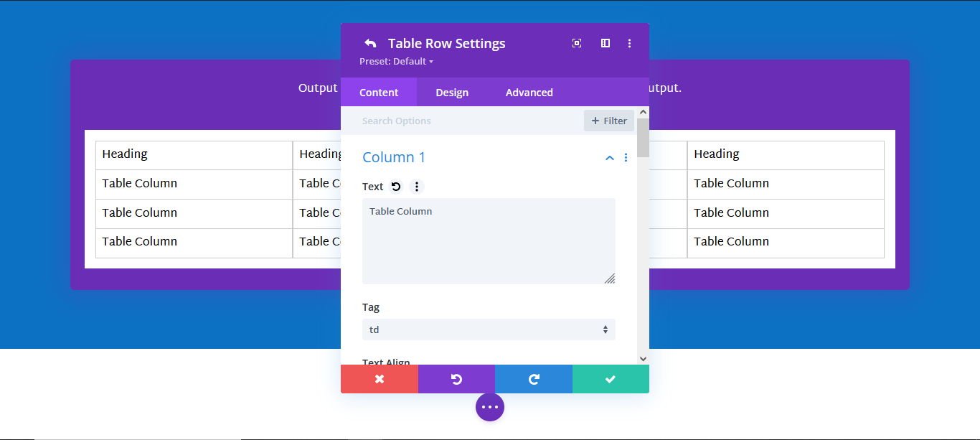Open Text field three-dot menu
This screenshot has height=440, width=980.
(417, 187)
